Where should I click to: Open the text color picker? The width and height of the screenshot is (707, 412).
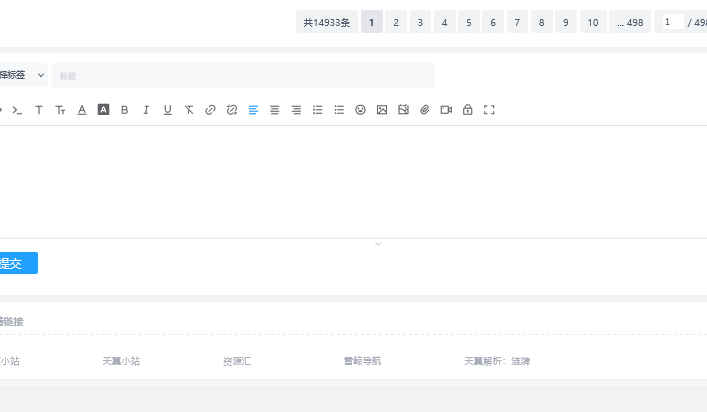pyautogui.click(x=82, y=110)
